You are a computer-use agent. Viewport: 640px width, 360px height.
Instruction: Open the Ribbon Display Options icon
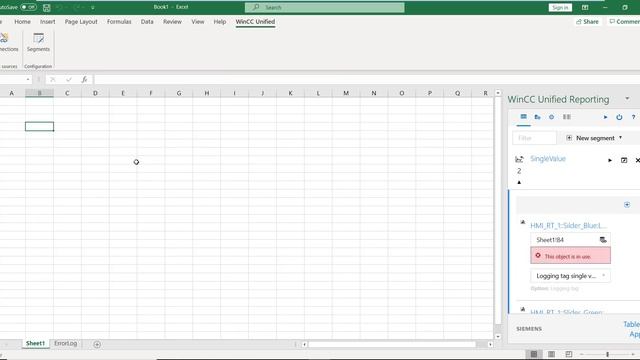[585, 7]
